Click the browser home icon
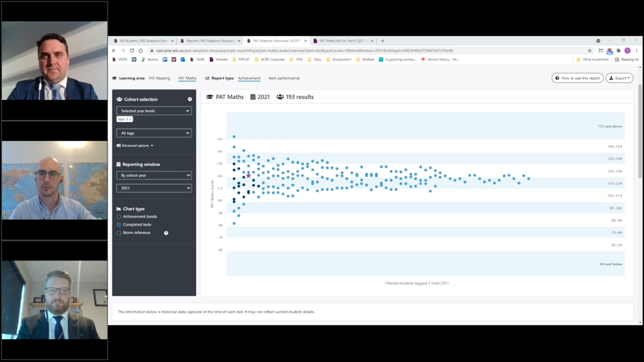This screenshot has width=644, height=362. click(x=141, y=51)
